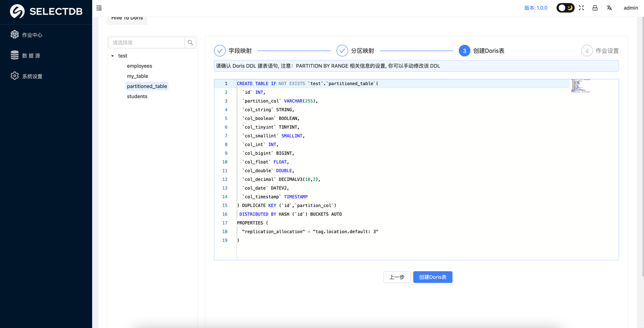Viewport: 644px width, 328px height.
Task: Click the CREATE TABLE line in the editor
Action: [307, 84]
